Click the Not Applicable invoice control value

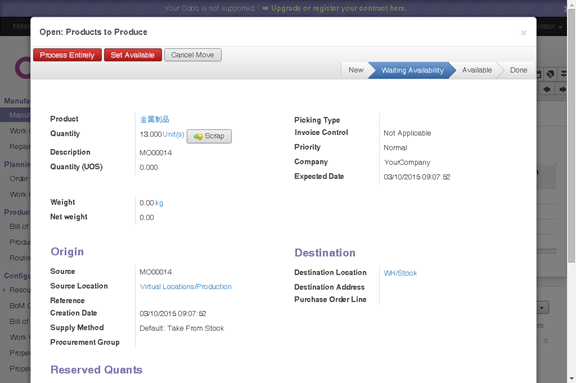tap(407, 133)
